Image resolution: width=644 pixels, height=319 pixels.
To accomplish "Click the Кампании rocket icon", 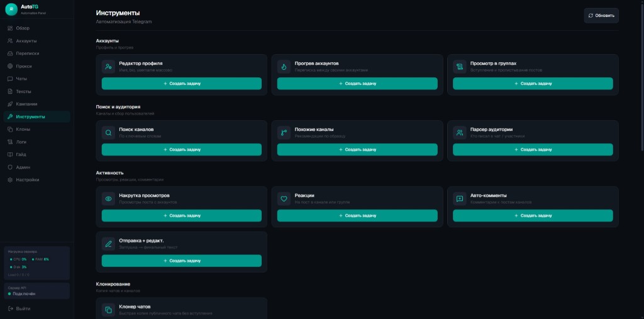I will pos(10,104).
